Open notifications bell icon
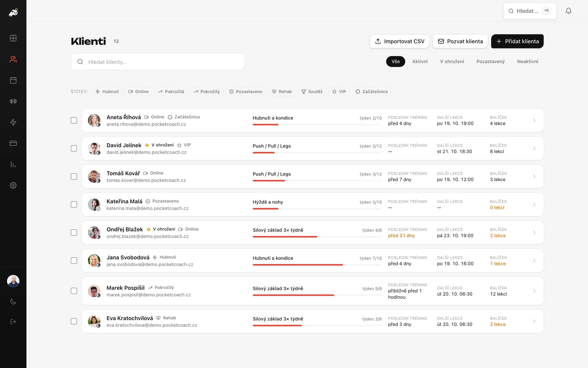Image resolution: width=588 pixels, height=368 pixels. pyautogui.click(x=568, y=11)
